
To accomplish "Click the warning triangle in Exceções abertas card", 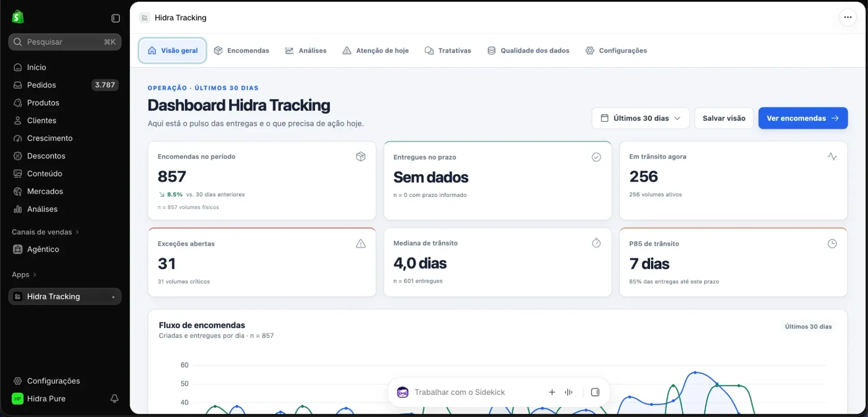I will click(360, 244).
